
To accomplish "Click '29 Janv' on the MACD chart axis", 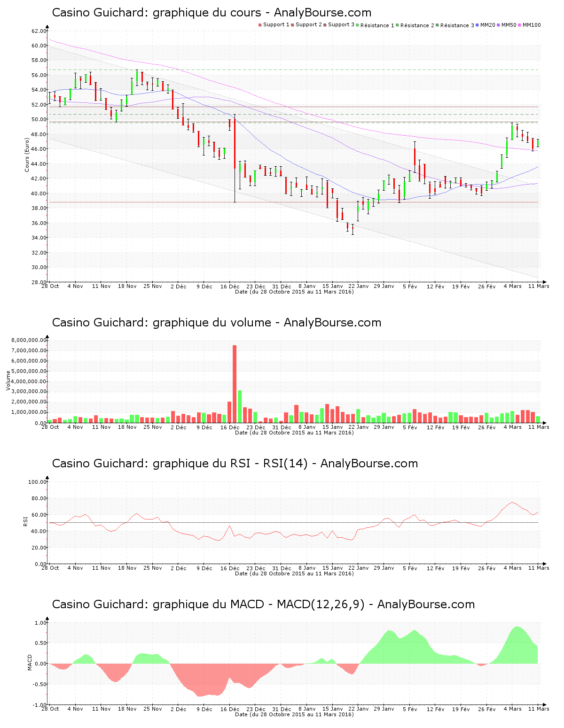I will [384, 709].
